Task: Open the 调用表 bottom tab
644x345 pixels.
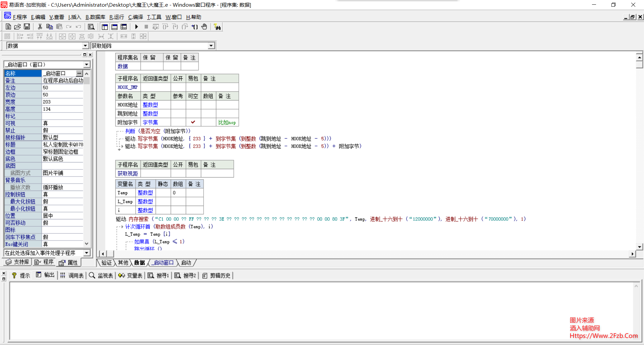Action: [x=72, y=275]
